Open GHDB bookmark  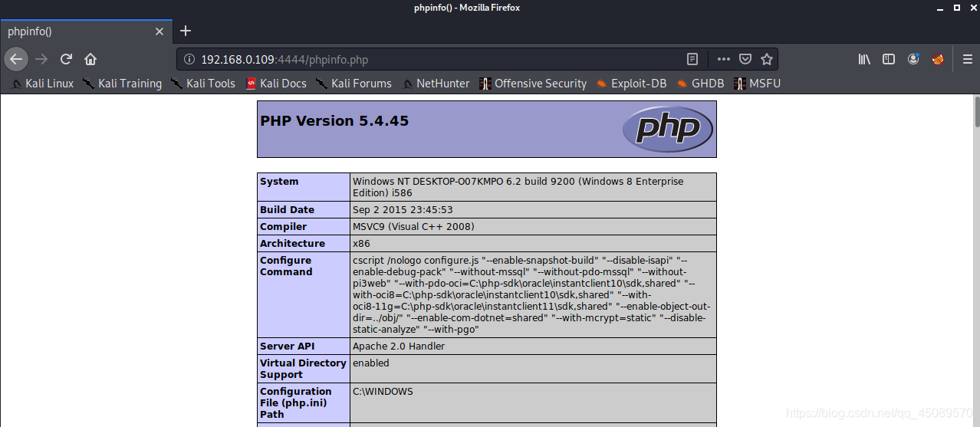[700, 84]
